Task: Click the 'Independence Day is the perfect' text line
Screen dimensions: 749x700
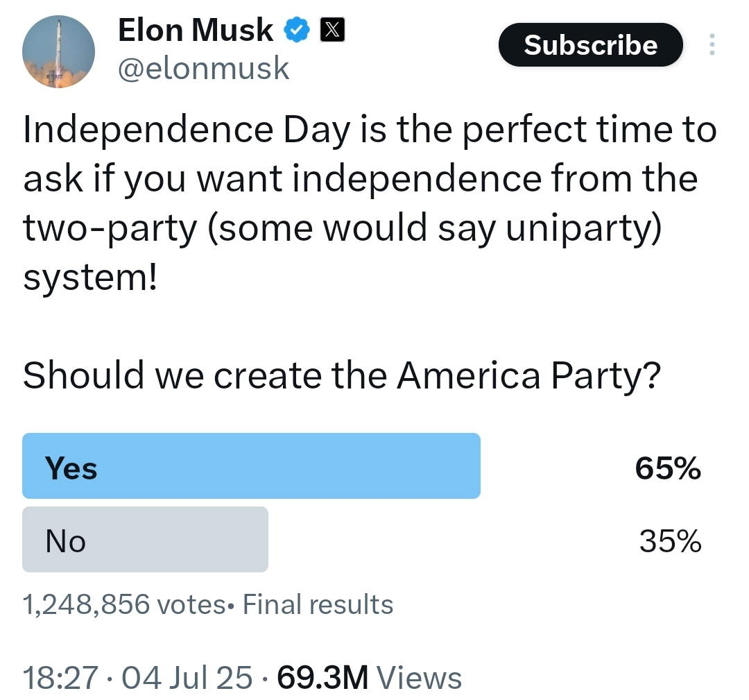Action: tap(369, 130)
